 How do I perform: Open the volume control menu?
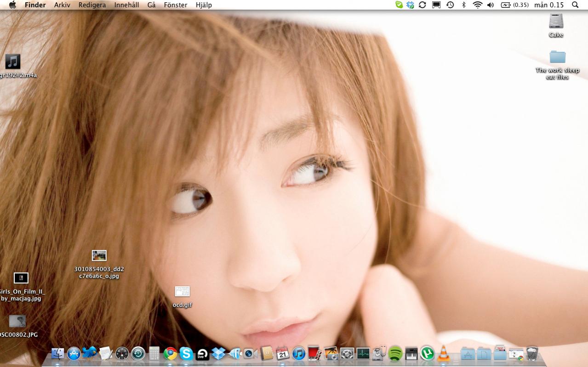pyautogui.click(x=491, y=5)
